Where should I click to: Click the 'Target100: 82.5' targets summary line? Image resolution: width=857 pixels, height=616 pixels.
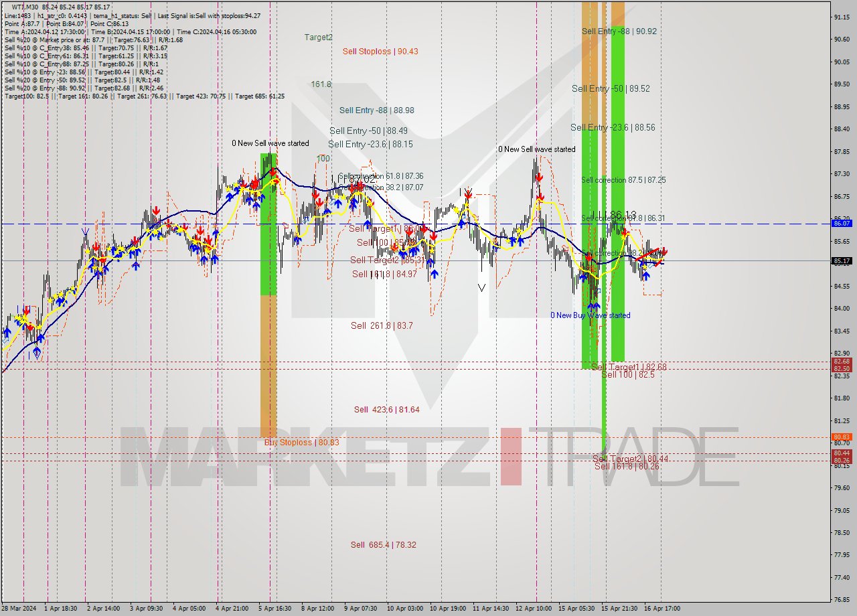[x=144, y=96]
